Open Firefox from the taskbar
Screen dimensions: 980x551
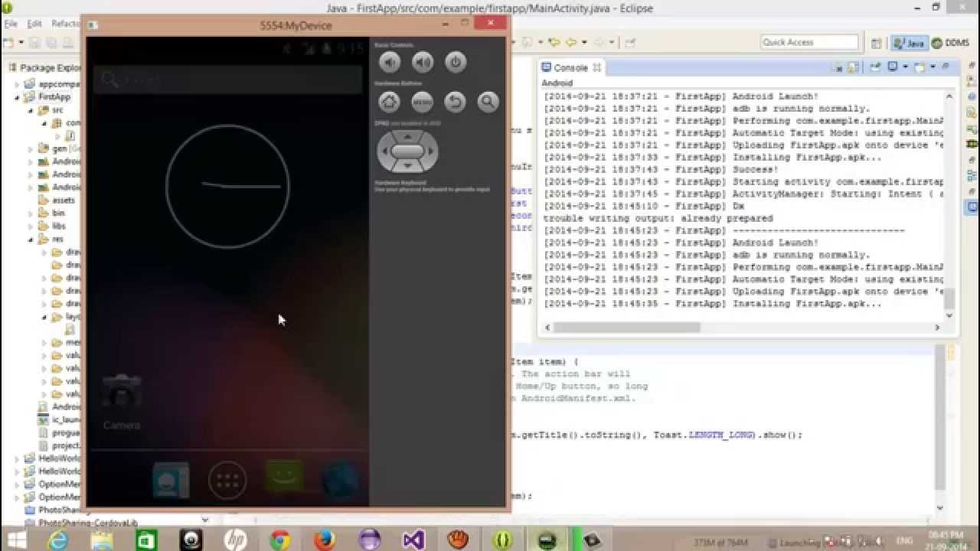pyautogui.click(x=325, y=540)
